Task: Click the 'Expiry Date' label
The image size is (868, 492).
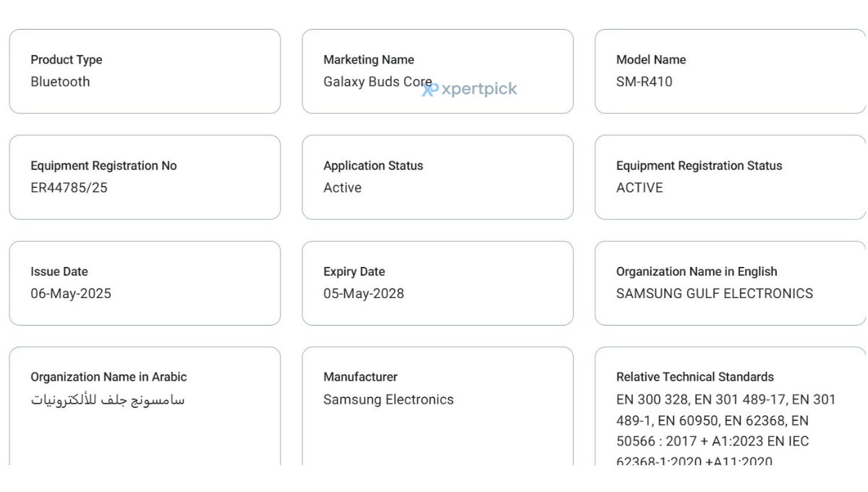Action: [354, 272]
